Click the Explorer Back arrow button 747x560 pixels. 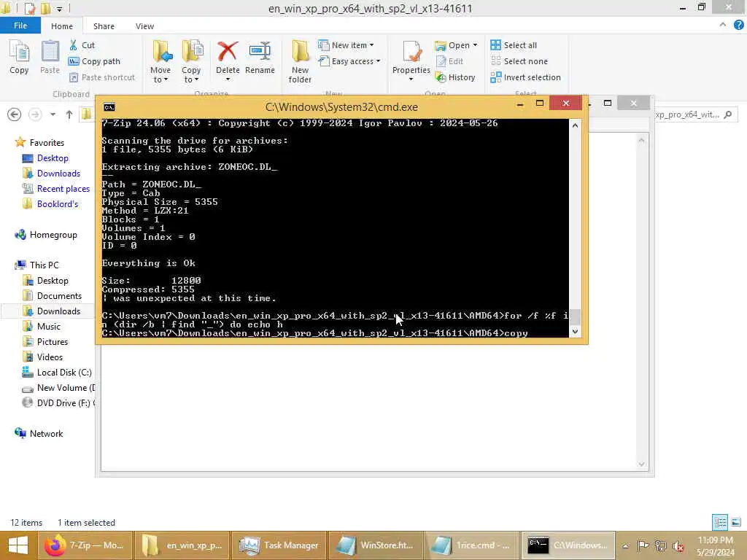coord(15,114)
